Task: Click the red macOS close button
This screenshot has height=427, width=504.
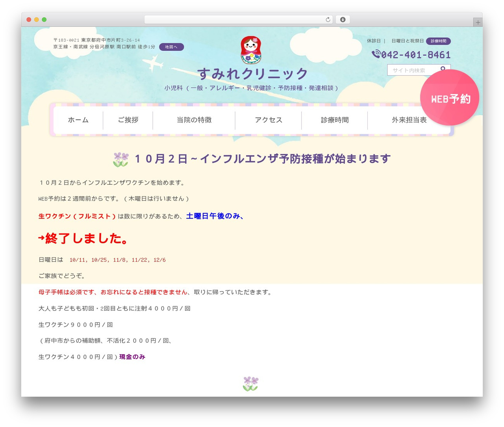Action: [x=29, y=20]
